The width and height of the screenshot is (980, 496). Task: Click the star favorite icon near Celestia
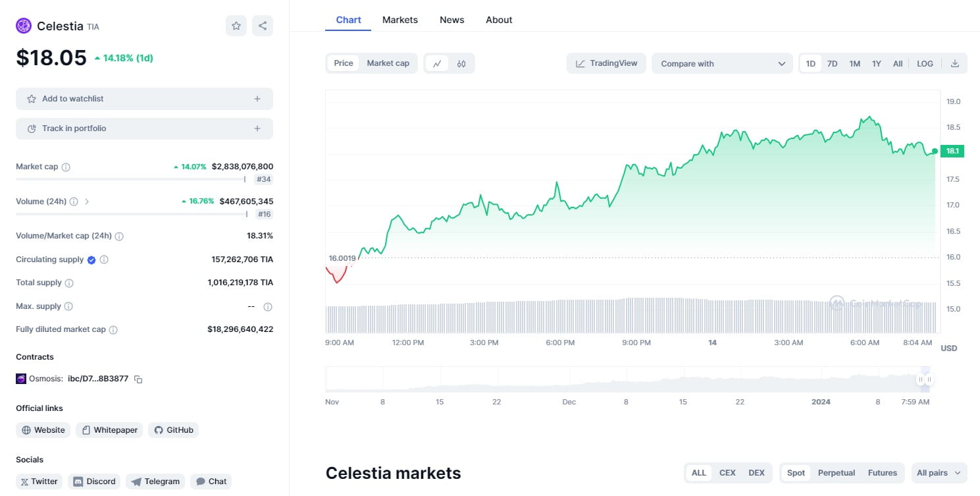[236, 26]
